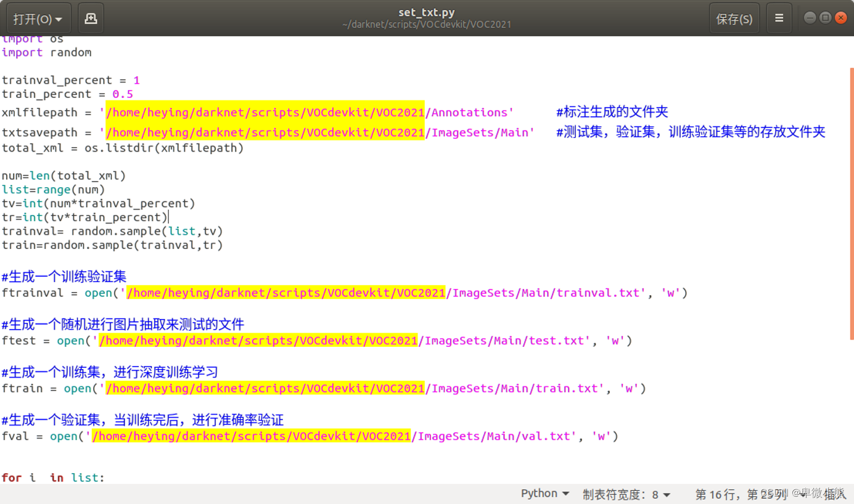This screenshot has width=854, height=504.
Task: Click the line 'for i in list:'
Action: [53, 478]
